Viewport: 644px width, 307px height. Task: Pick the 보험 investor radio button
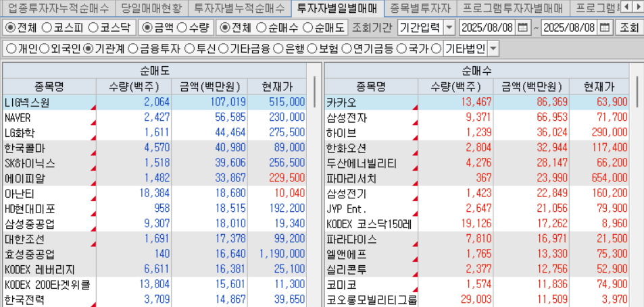[x=312, y=49]
